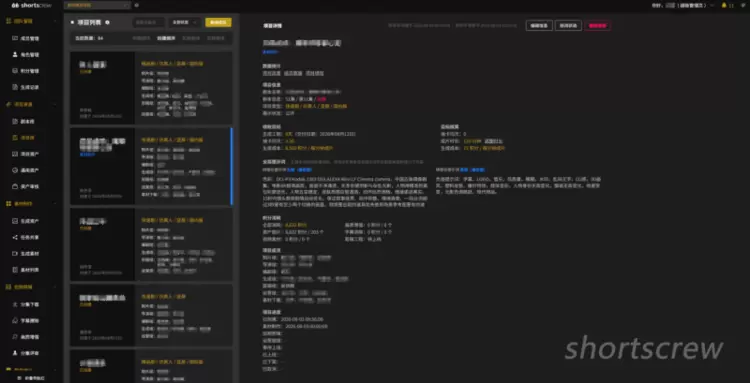Viewport: 750px width, 383px height.
Task: Click the 编辑信息 outlined button in details header
Action: click(x=539, y=26)
